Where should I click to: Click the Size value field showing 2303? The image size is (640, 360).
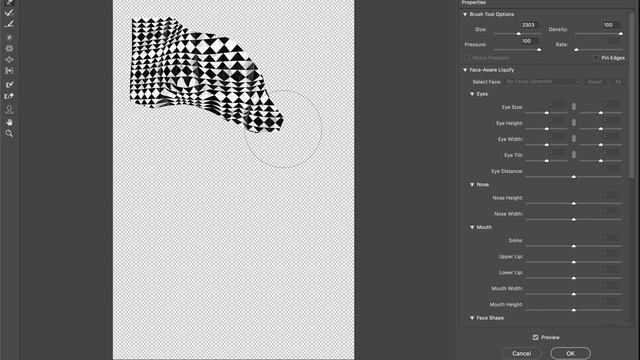point(529,25)
